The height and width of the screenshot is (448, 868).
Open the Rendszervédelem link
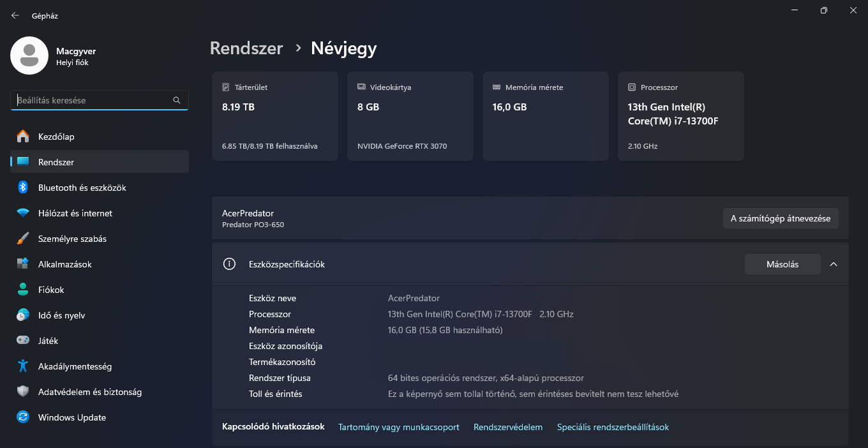[x=508, y=426]
